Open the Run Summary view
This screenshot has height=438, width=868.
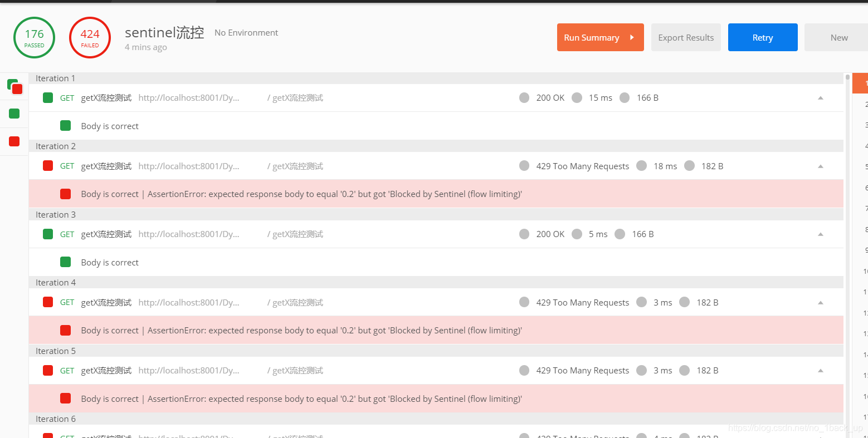(x=601, y=37)
